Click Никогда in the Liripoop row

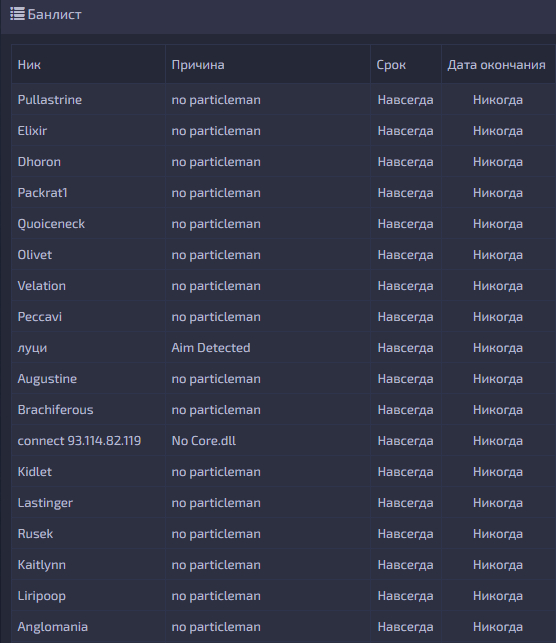point(498,596)
